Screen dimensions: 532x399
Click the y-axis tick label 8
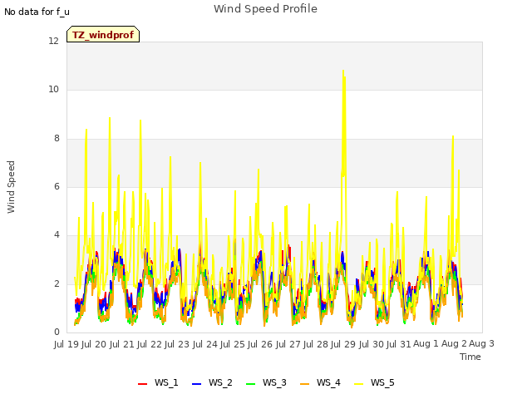coord(57,139)
